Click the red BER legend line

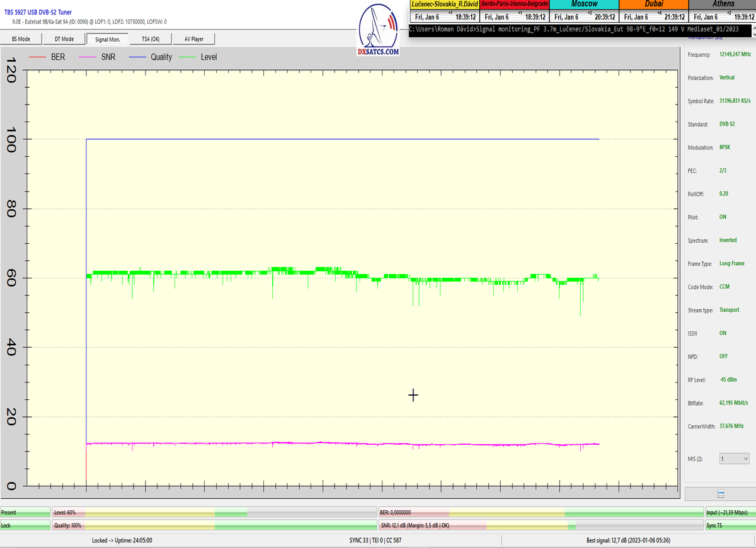click(39, 57)
